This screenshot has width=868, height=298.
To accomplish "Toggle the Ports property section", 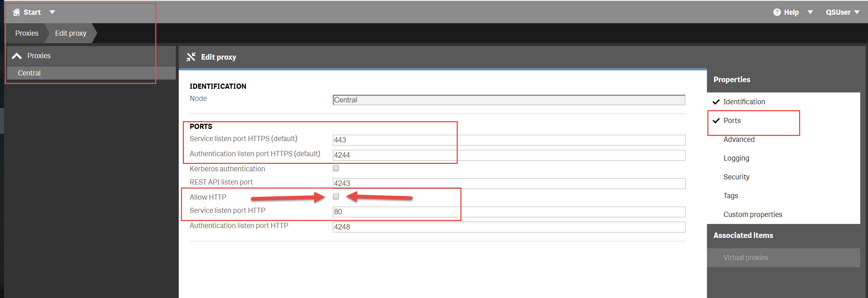I will pos(732,120).
